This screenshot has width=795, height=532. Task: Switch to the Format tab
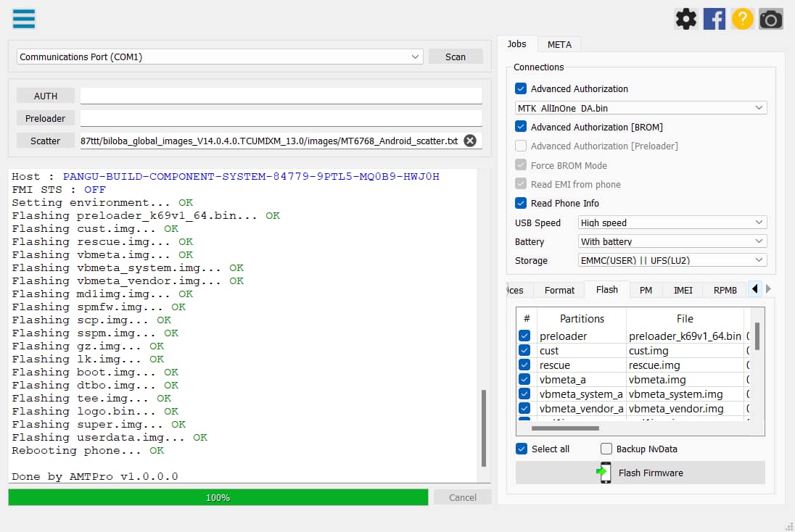(559, 291)
